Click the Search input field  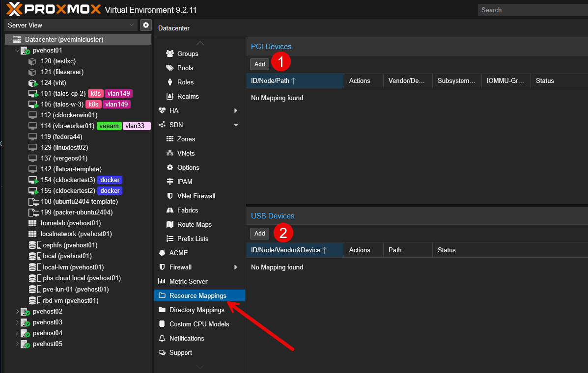tap(533, 10)
